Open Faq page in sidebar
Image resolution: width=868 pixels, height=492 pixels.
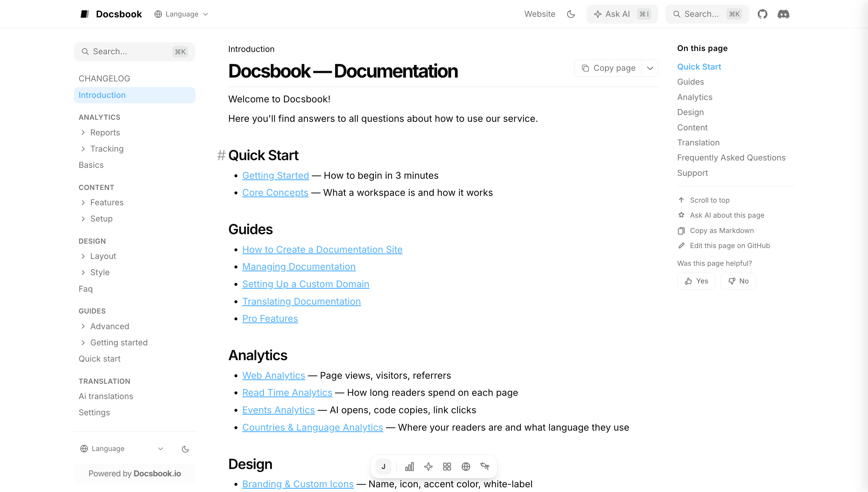point(86,289)
